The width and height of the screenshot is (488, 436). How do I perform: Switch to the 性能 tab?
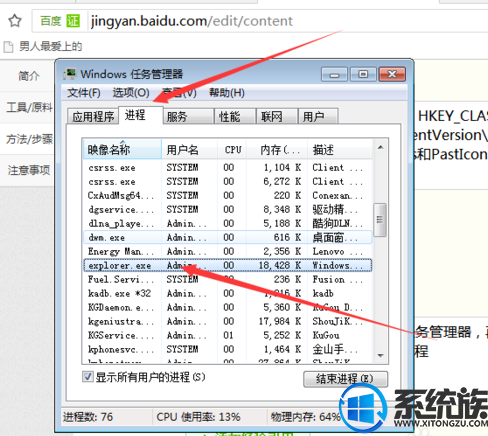(x=235, y=117)
